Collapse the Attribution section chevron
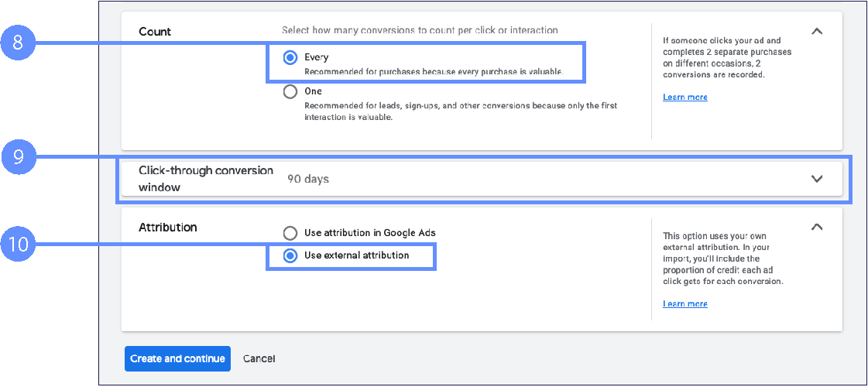The height and width of the screenshot is (387, 868). click(816, 227)
